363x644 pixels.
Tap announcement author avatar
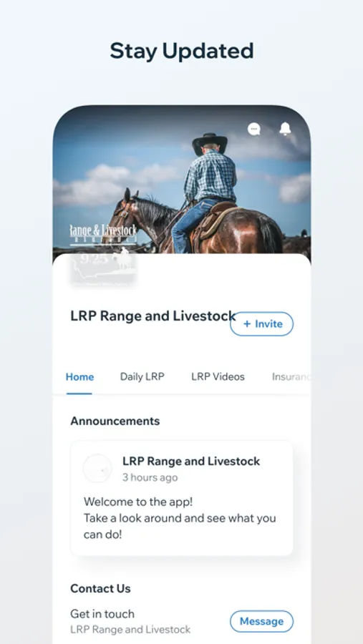[x=97, y=468]
